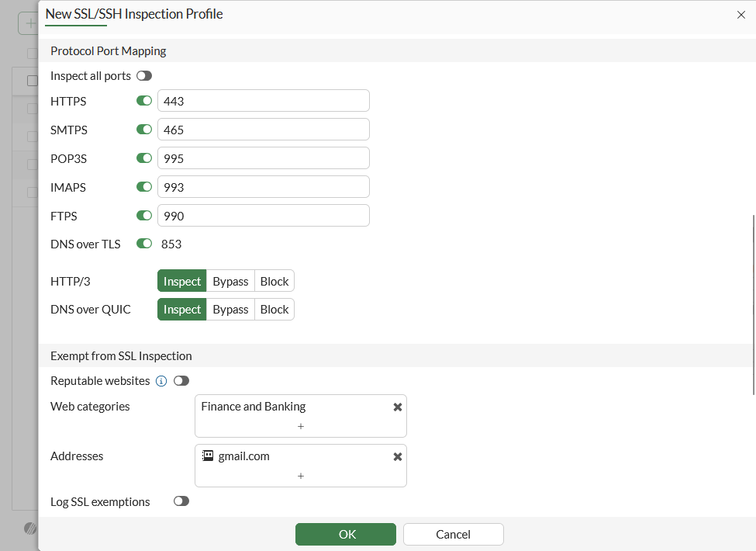The image size is (756, 551).
Task: Click the dialog vertical scrollbar
Action: [x=753, y=303]
